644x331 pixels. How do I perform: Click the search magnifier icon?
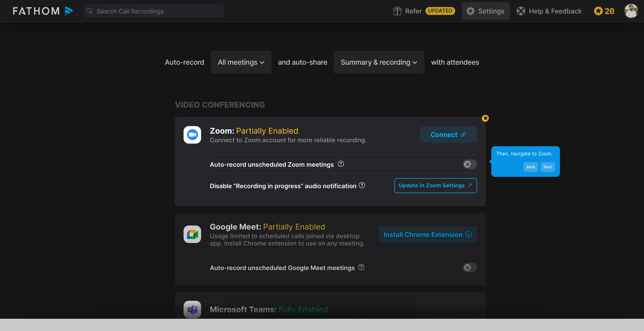(90, 11)
